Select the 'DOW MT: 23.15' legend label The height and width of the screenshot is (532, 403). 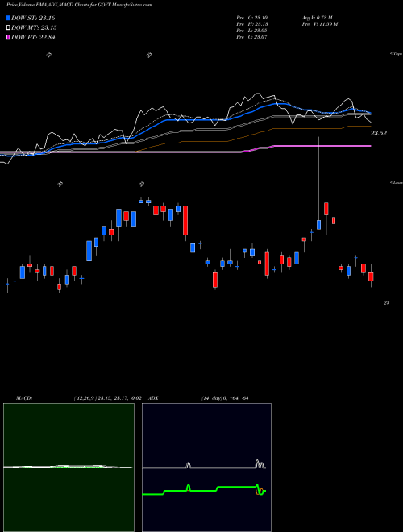click(x=34, y=28)
